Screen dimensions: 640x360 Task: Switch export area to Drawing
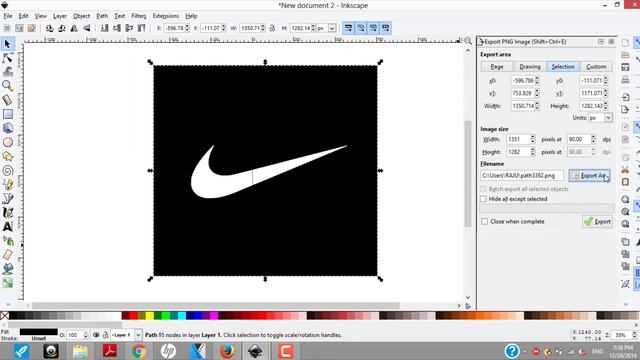pos(530,67)
